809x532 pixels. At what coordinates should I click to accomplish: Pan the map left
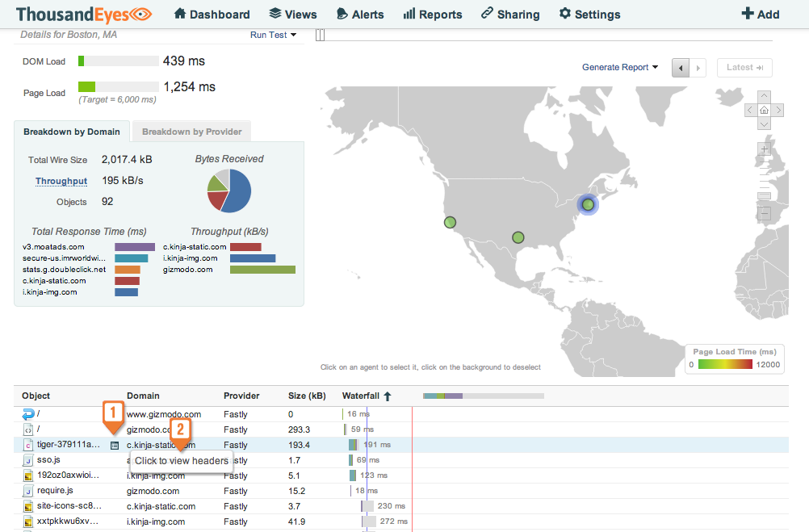(751, 110)
